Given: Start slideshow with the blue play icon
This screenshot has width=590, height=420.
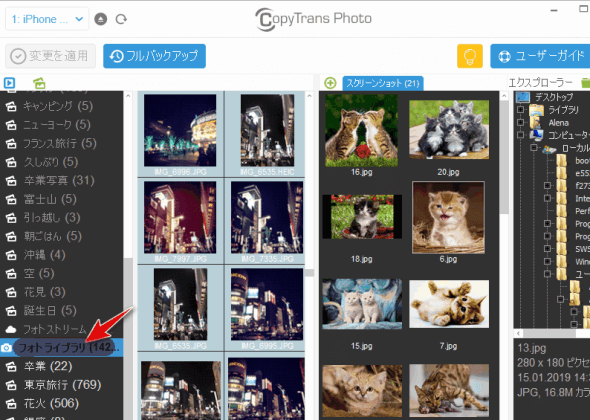Looking at the screenshot, I should 9,83.
